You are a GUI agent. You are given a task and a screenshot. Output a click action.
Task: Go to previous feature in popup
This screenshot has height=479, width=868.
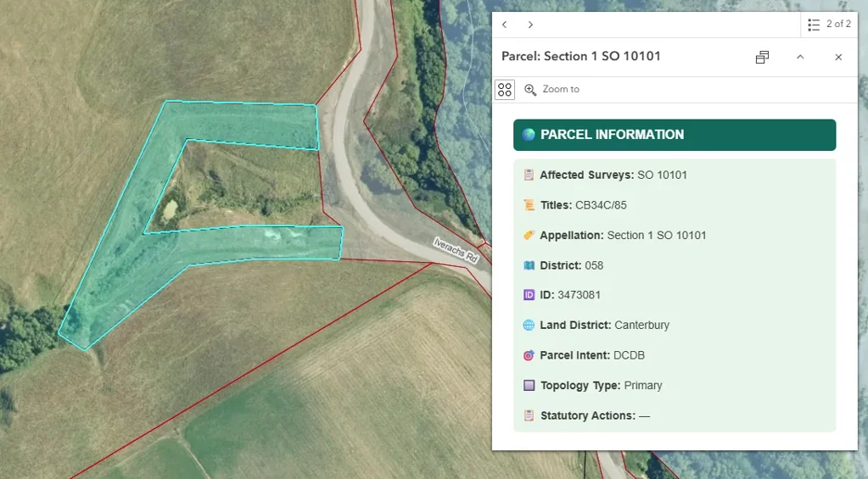click(504, 25)
